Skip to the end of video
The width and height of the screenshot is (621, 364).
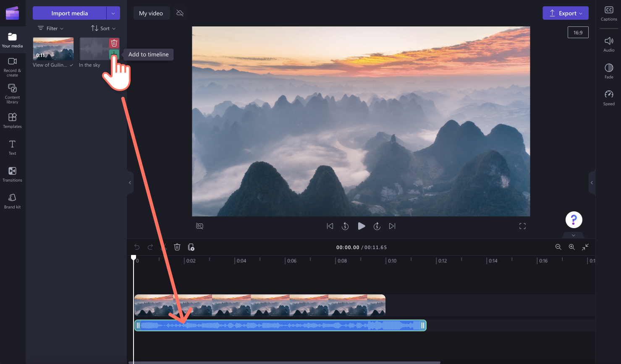392,226
